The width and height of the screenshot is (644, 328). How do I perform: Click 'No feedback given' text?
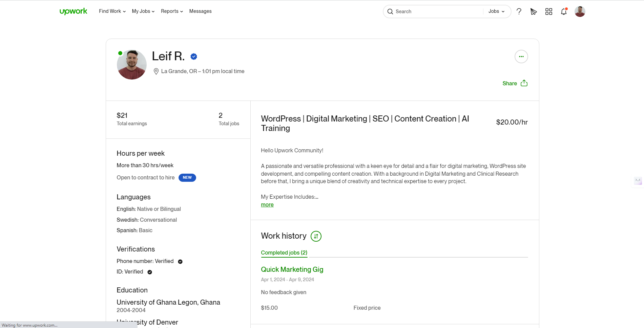(x=284, y=292)
